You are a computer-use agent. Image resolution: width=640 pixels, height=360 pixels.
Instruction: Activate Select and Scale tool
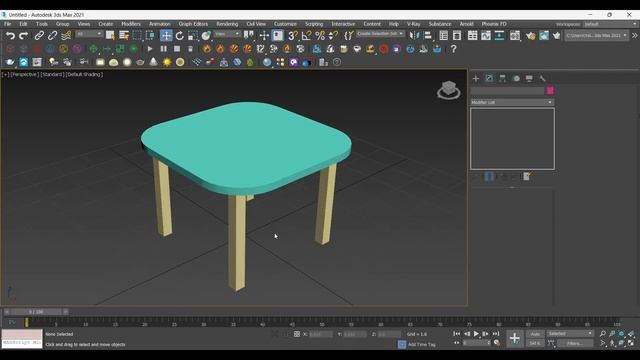click(193, 36)
